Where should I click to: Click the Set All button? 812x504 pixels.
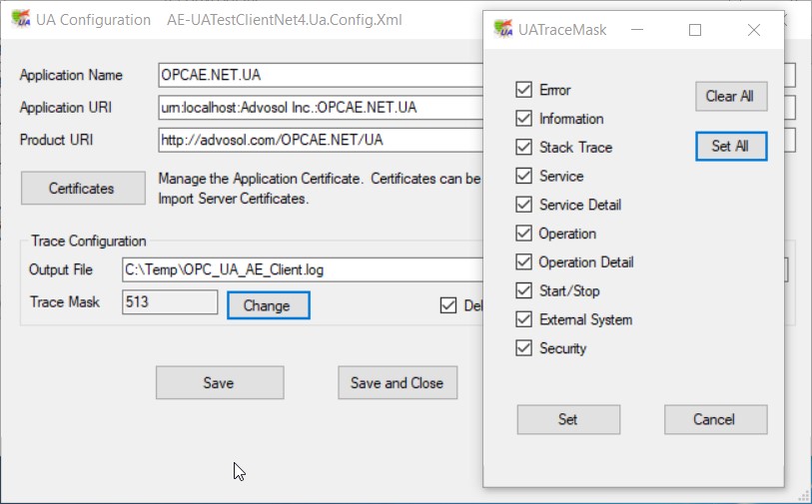click(x=730, y=146)
